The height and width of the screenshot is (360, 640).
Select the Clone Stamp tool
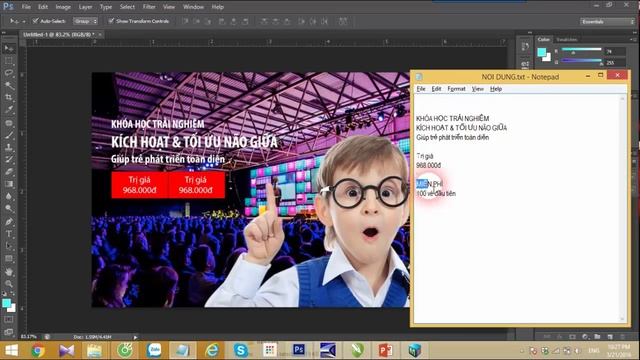(9, 147)
